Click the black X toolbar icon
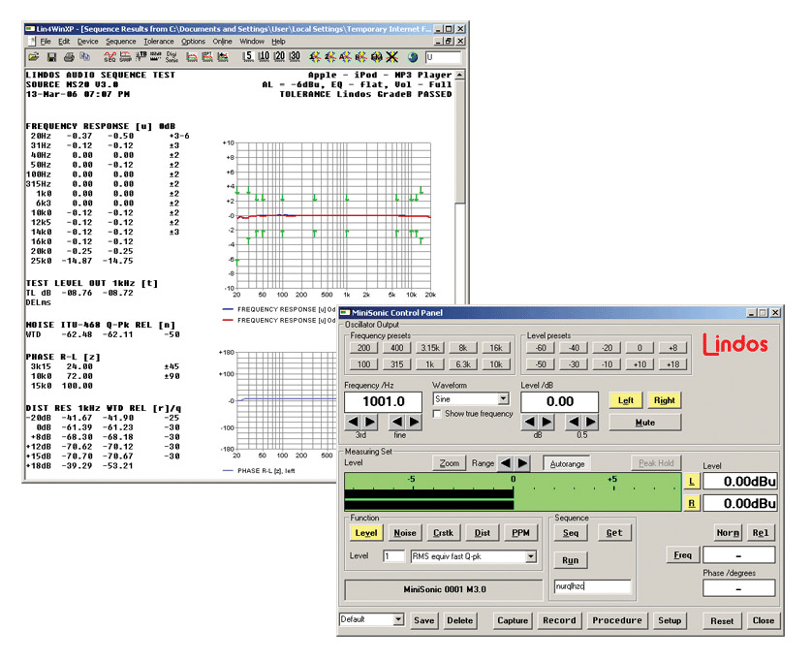The image size is (812, 661). (392, 58)
